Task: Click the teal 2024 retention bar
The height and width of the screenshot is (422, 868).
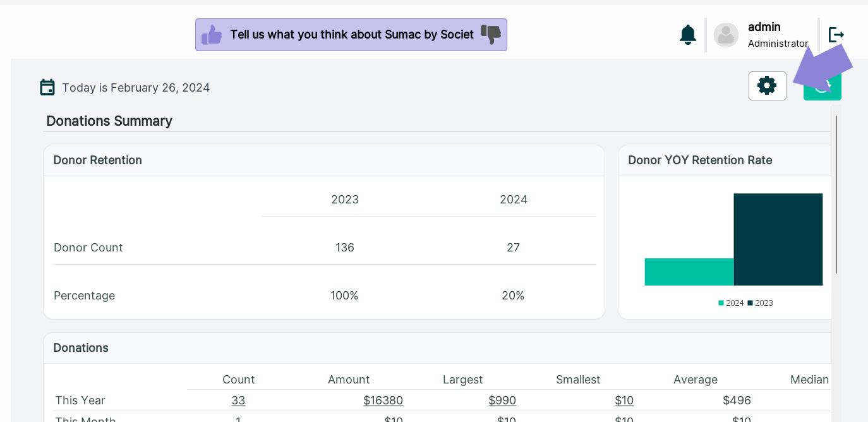Action: pos(689,272)
